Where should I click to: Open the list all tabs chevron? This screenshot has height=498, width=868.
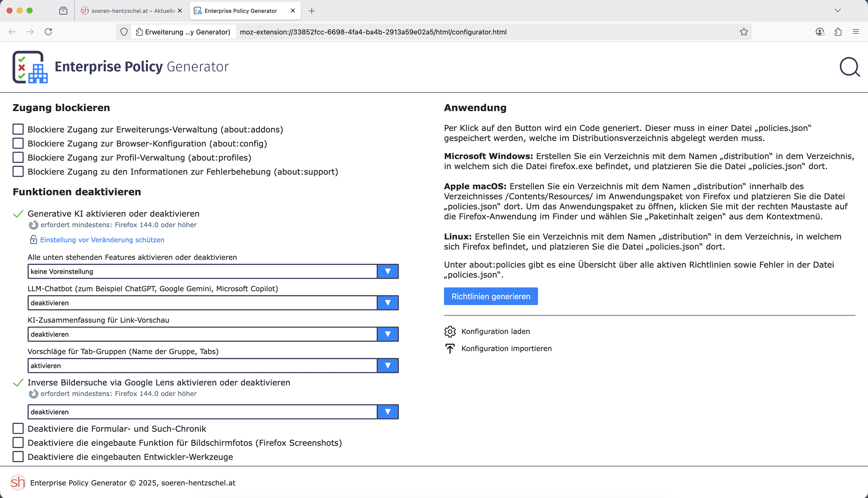click(837, 11)
